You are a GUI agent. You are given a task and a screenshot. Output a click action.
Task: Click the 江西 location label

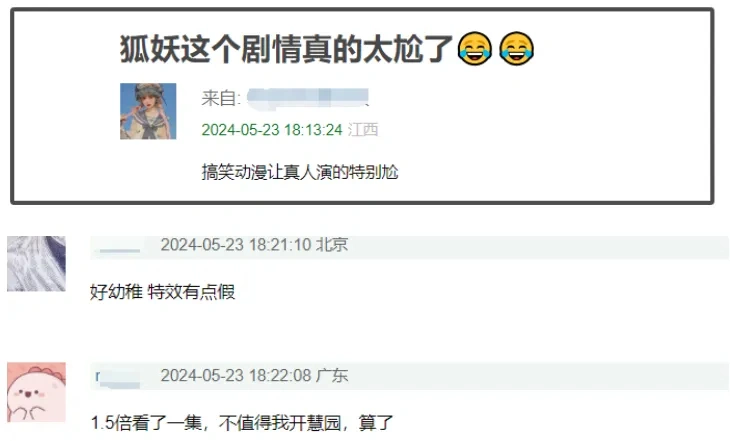coord(363,129)
